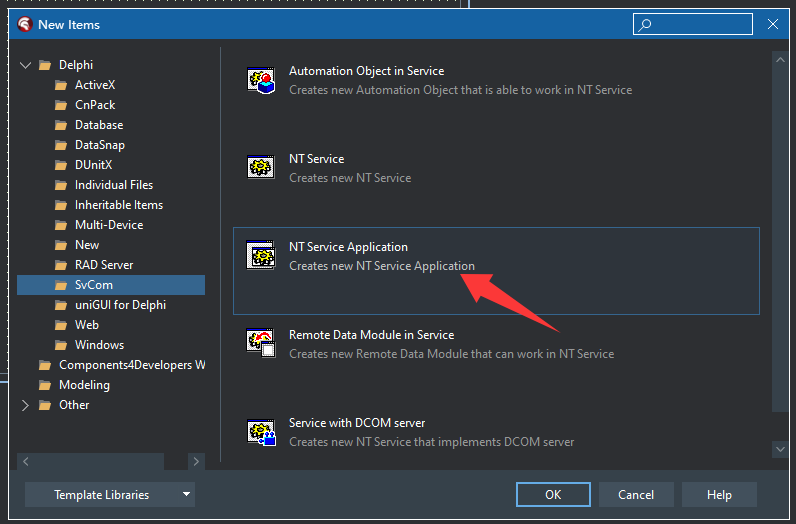
Task: Choose Service with DCOM server title
Action: click(357, 423)
